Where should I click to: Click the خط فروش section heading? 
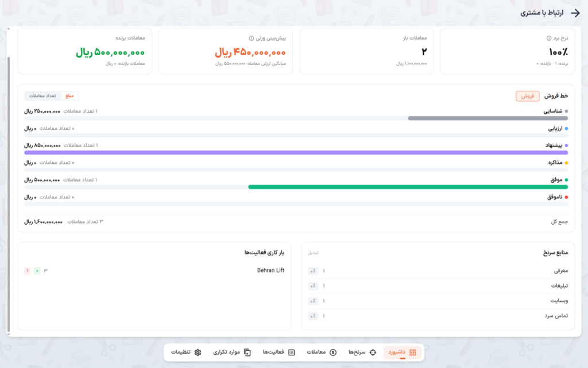(x=556, y=96)
